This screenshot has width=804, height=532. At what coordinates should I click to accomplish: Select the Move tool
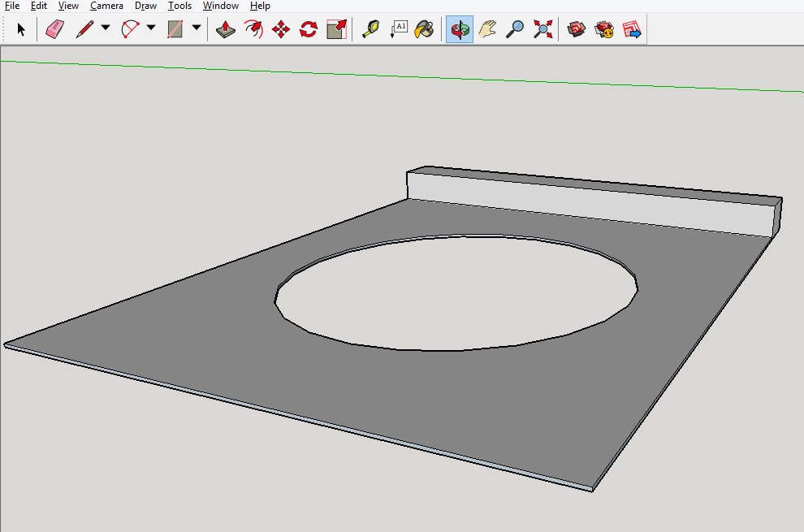tap(281, 30)
